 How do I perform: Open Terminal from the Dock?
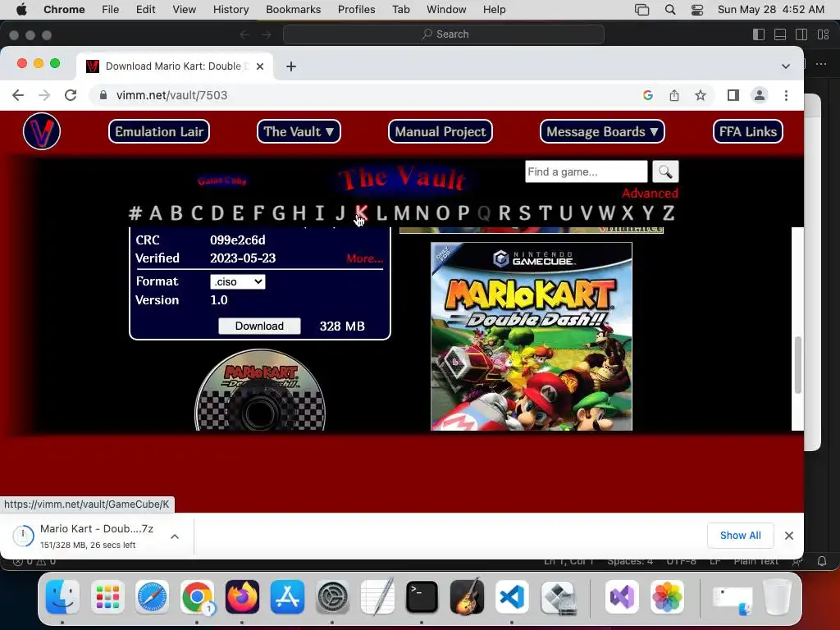click(422, 597)
